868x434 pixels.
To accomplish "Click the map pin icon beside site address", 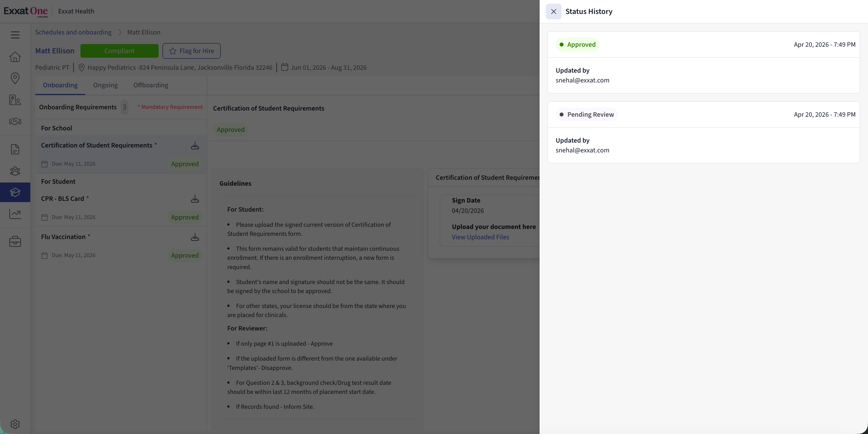I will tap(81, 68).
